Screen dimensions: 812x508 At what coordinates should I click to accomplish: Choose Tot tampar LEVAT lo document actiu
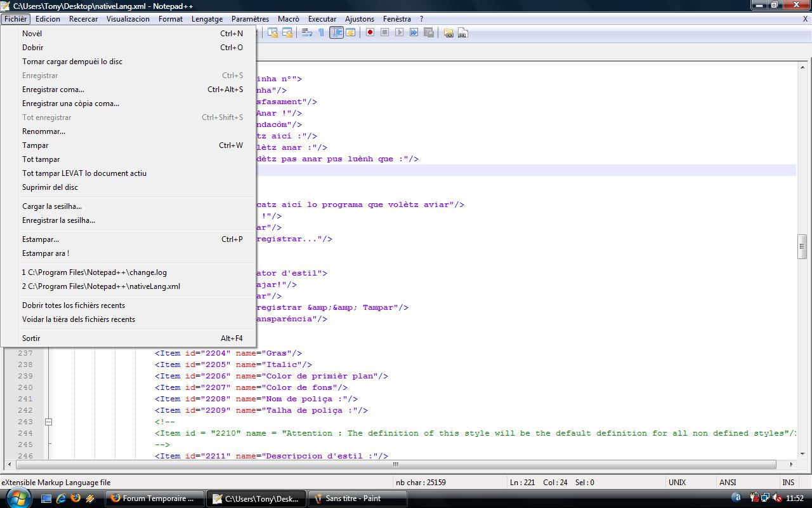(x=129, y=173)
